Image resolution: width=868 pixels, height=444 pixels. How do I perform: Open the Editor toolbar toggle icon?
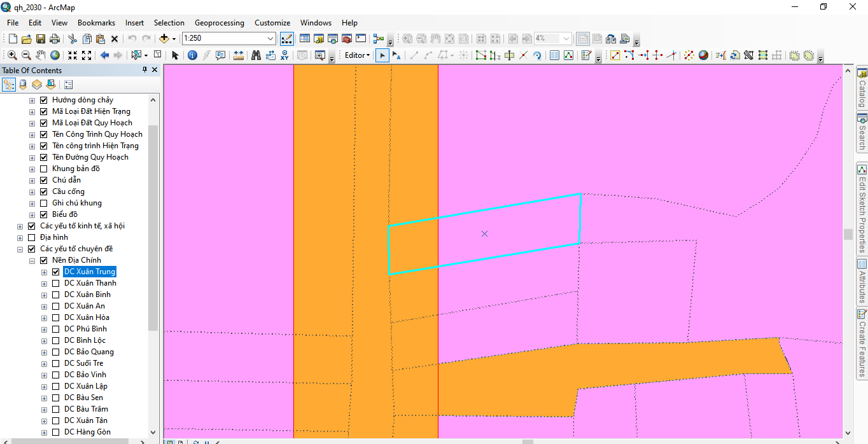pos(286,39)
